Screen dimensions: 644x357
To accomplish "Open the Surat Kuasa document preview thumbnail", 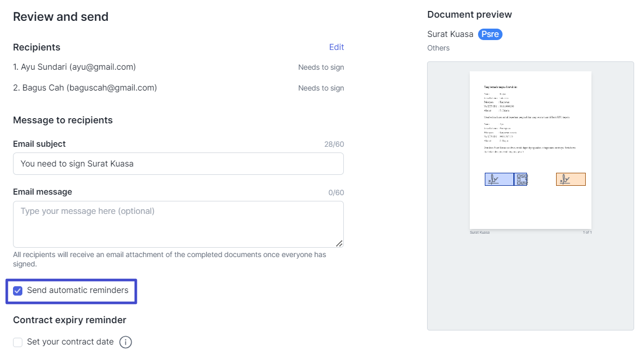I will [530, 149].
